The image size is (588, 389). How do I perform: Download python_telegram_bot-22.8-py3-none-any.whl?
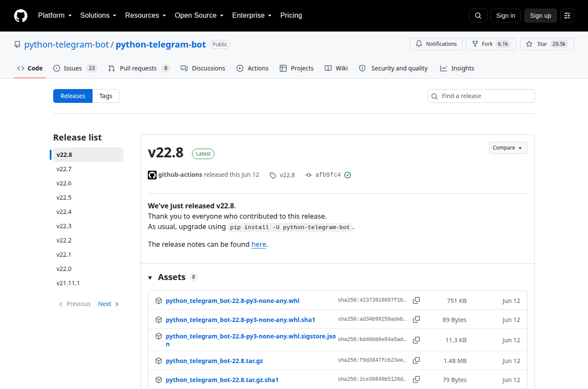pos(232,301)
